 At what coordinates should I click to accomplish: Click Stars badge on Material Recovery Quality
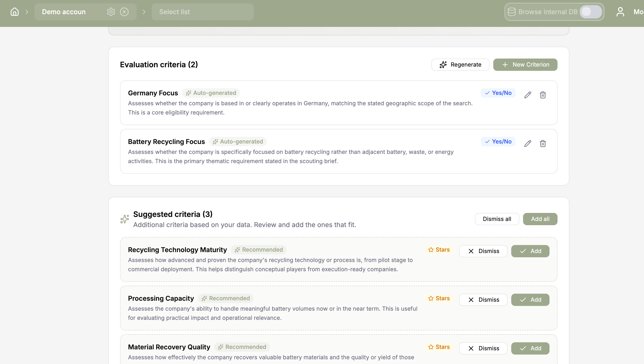tap(439, 347)
